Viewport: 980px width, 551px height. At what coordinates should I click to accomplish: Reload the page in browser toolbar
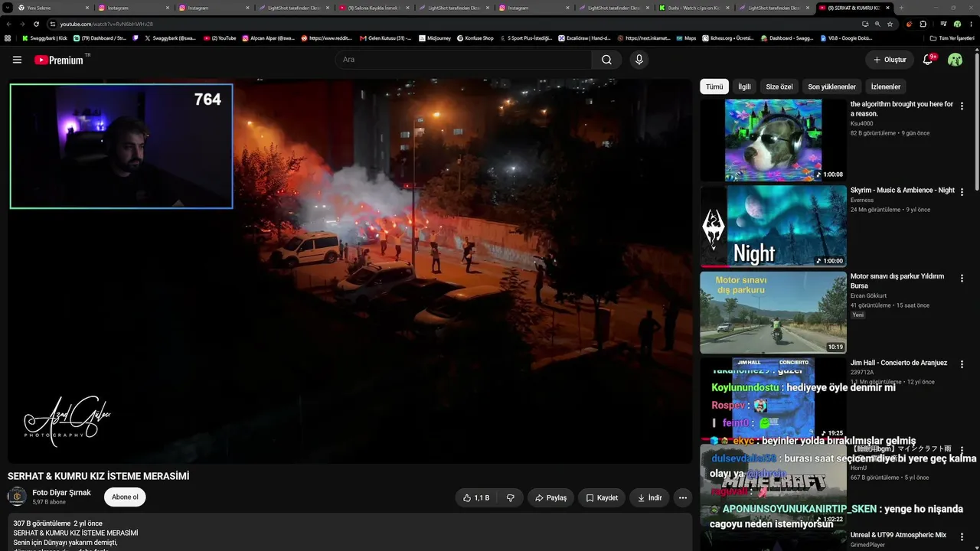(x=36, y=24)
